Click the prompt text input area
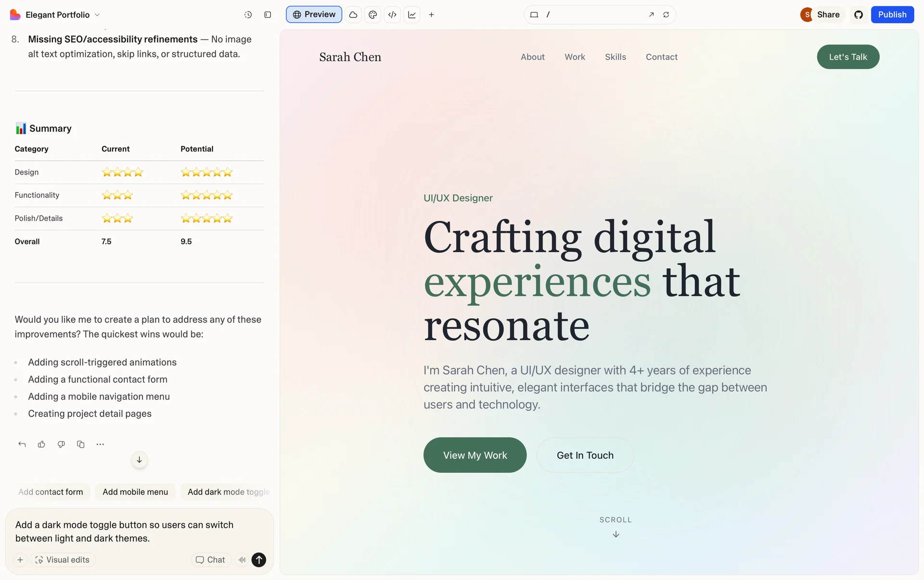Screen dimensions: 924x580 click(130, 531)
